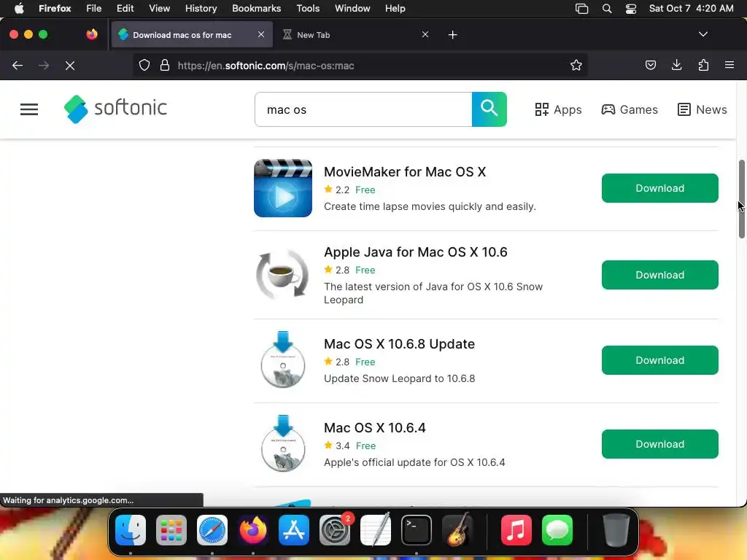Click the page vertical scrollbar thumb
The width and height of the screenshot is (747, 560).
click(741, 199)
